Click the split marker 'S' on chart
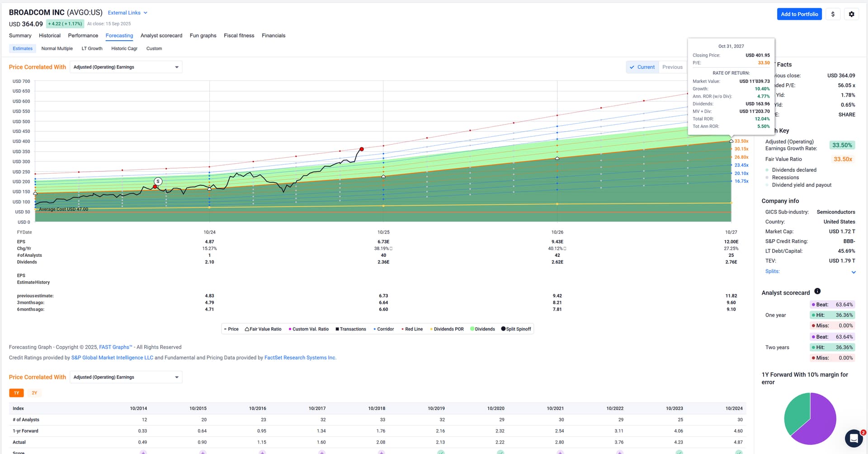The image size is (868, 454). [158, 181]
